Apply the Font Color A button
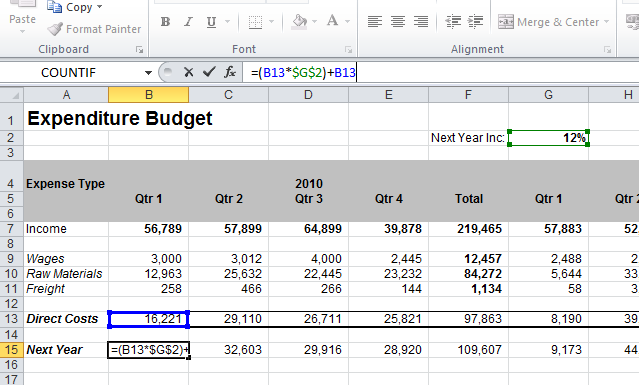The image size is (639, 385). click(x=333, y=21)
